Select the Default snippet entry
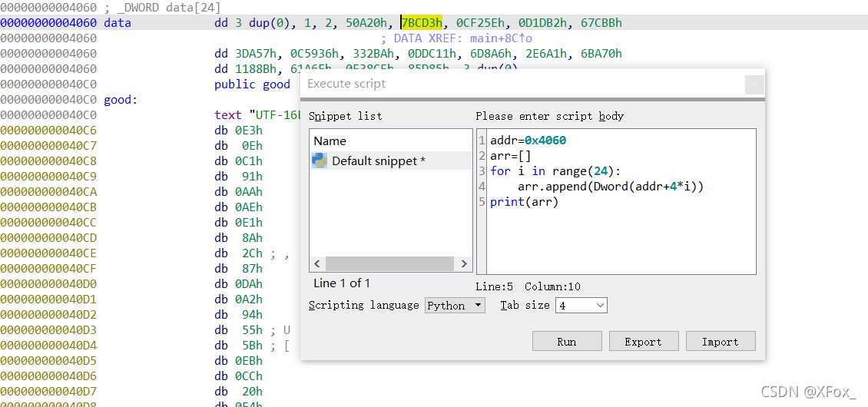Viewport: 868px width, 407px height. (391, 160)
